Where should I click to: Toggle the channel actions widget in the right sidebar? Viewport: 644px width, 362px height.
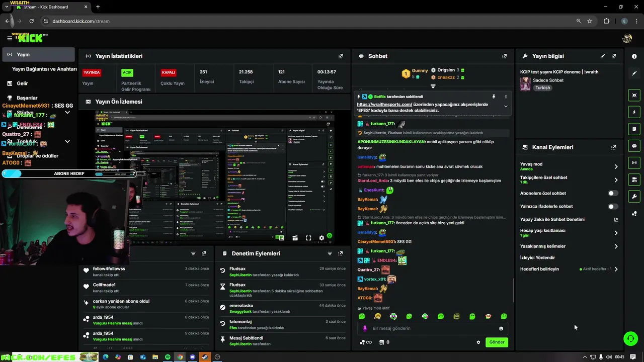(634, 179)
